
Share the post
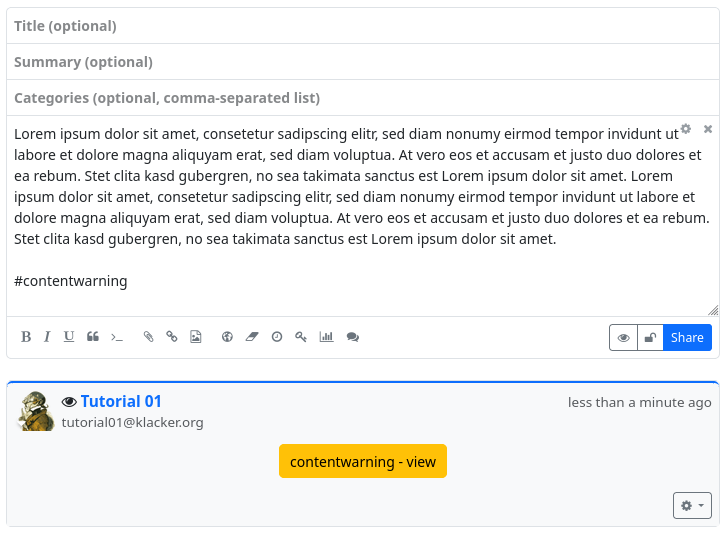coord(687,338)
